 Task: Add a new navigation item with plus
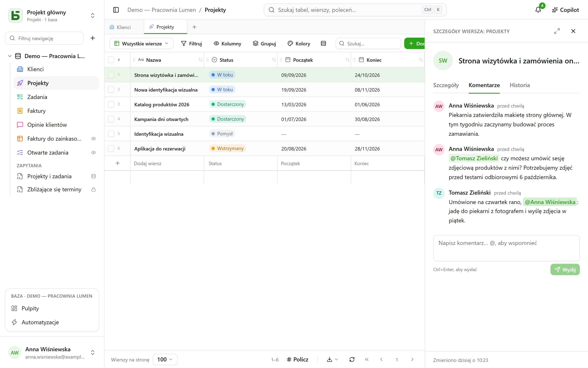[92, 38]
